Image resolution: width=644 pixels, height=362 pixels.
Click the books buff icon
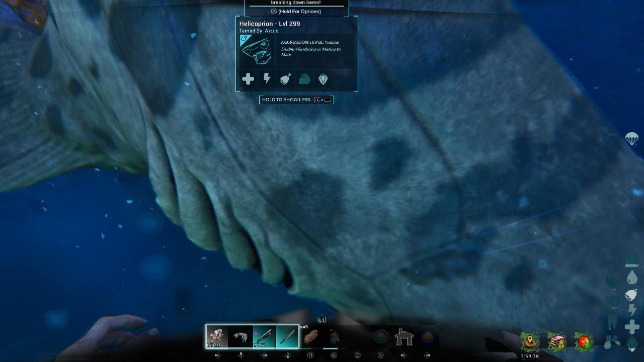coord(557,341)
